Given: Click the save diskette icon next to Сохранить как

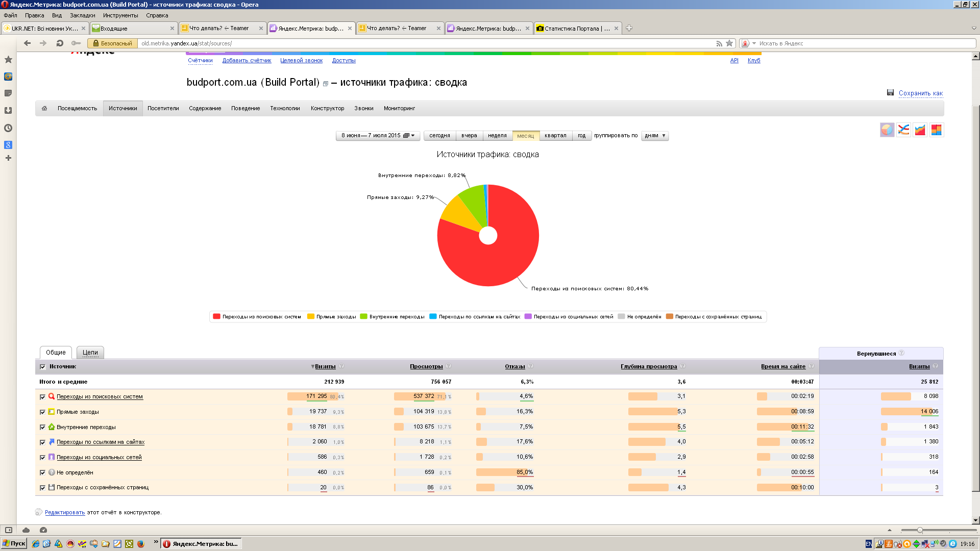Looking at the screenshot, I should tap(890, 92).
